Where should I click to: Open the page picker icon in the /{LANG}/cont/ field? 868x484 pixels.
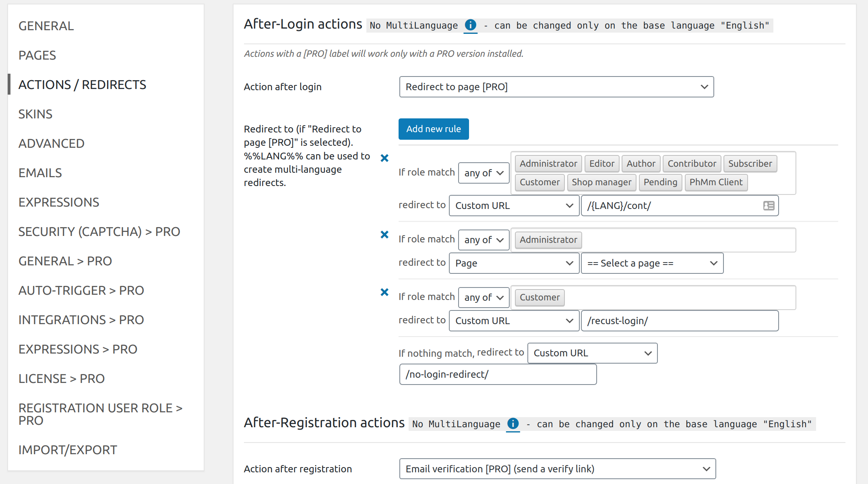pyautogui.click(x=769, y=205)
